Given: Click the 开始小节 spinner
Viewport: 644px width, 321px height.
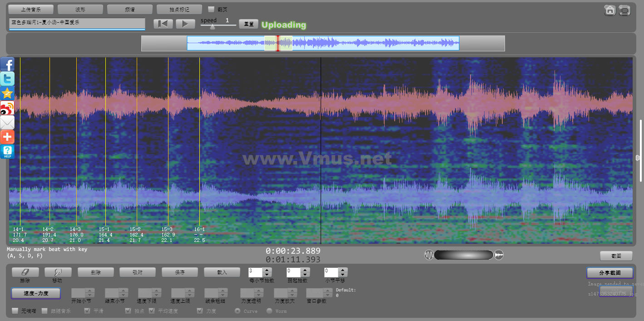Looking at the screenshot, I should [83, 293].
